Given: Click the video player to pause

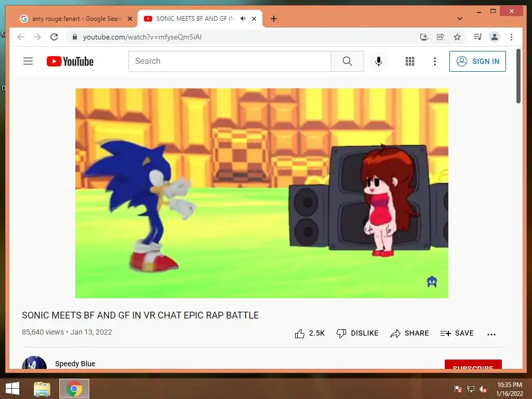Looking at the screenshot, I should point(262,193).
